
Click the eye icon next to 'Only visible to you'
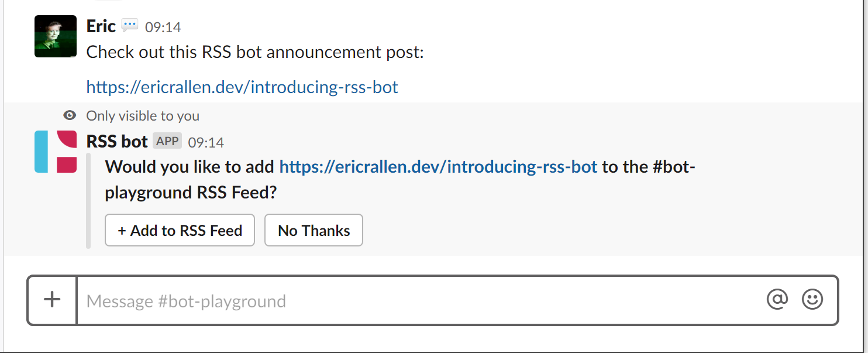[x=70, y=115]
